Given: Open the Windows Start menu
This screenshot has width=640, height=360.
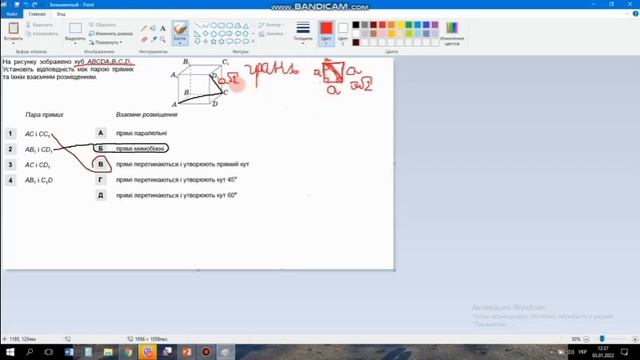Looking at the screenshot, I should pyautogui.click(x=10, y=352).
